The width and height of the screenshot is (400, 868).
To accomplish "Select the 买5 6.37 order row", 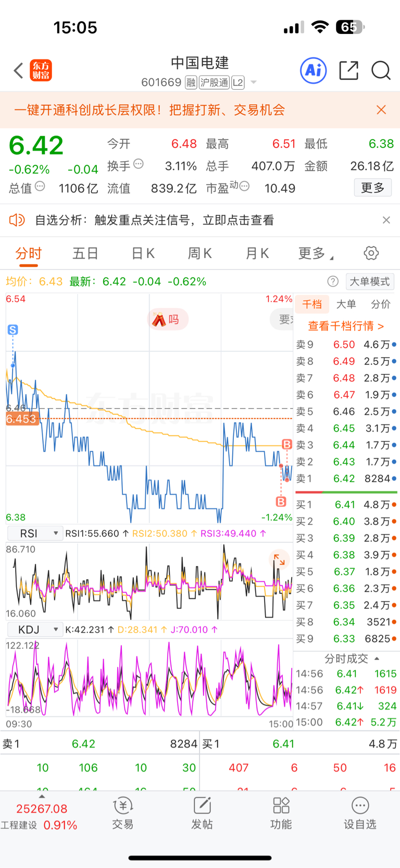I will coord(346,571).
